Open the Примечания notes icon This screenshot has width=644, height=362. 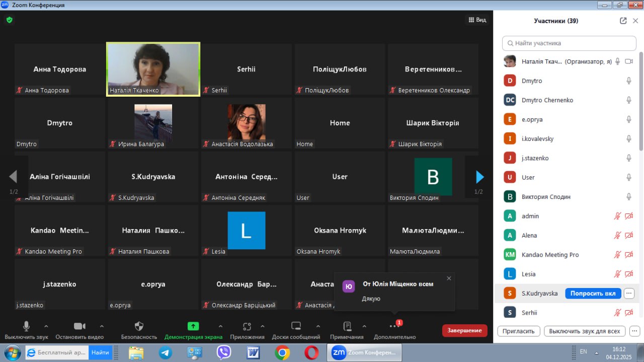click(x=347, y=326)
